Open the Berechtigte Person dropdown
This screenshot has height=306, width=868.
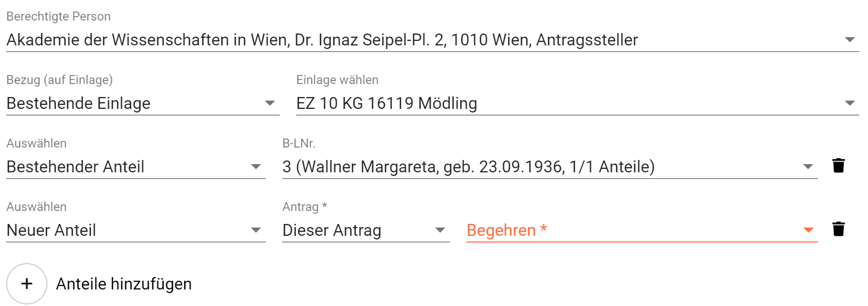click(x=432, y=40)
